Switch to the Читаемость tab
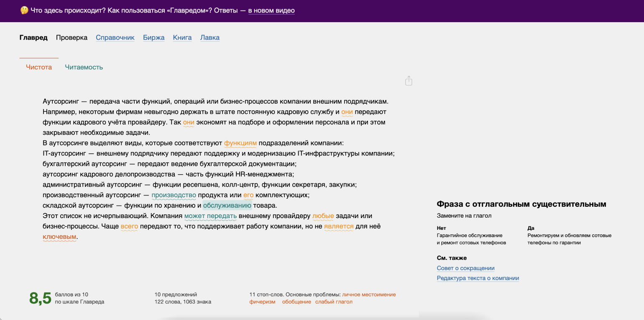The width and height of the screenshot is (644, 320). click(84, 67)
